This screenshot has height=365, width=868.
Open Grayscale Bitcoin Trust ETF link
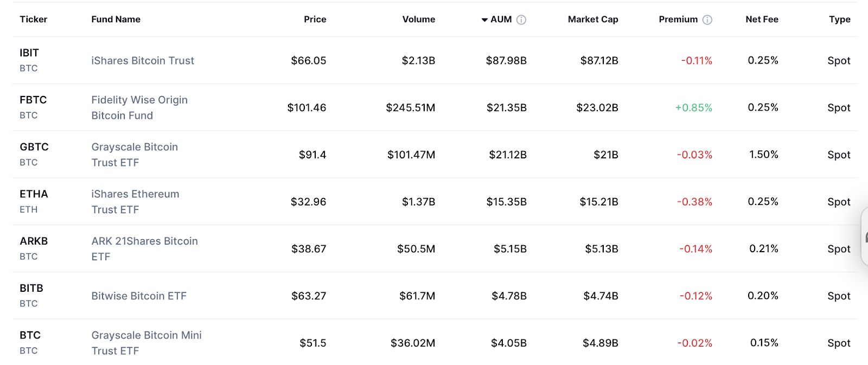(135, 155)
